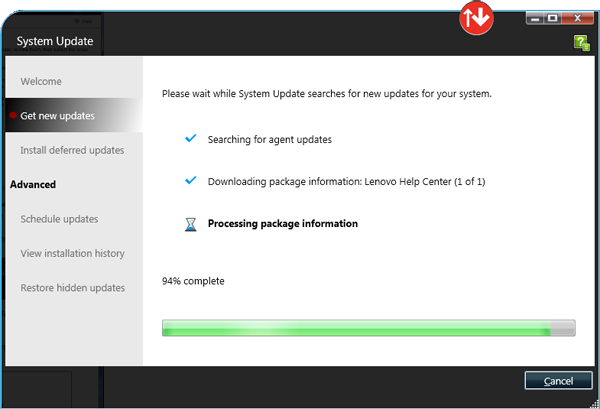Click checkmark next to Downloading package information
The image size is (600, 409).
point(191,180)
